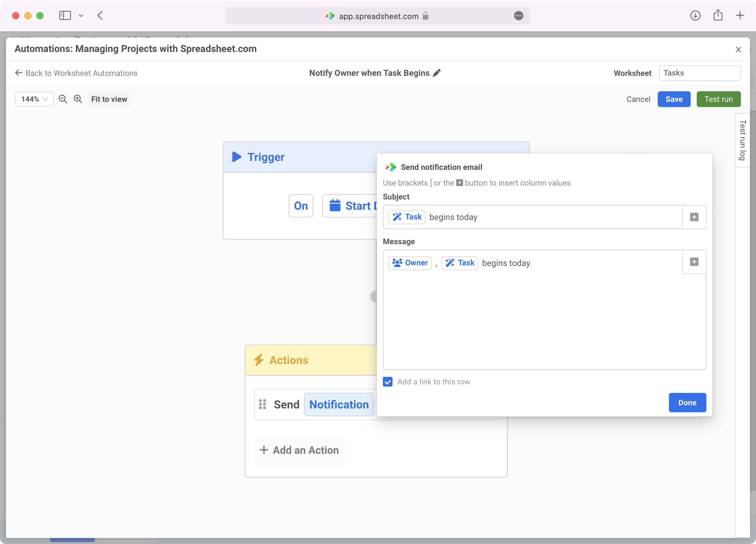Go back to Worksheet Automations
The height and width of the screenshot is (544, 756).
coord(76,73)
